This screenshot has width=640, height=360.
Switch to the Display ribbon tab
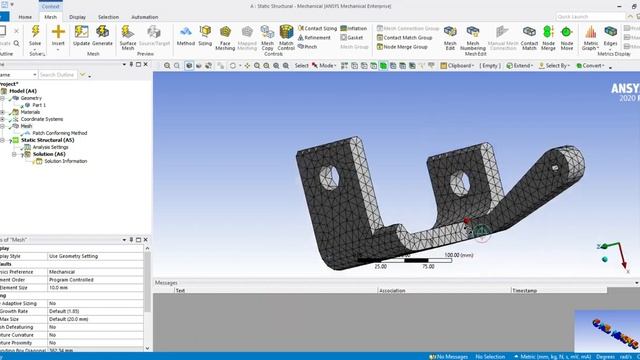coord(77,17)
